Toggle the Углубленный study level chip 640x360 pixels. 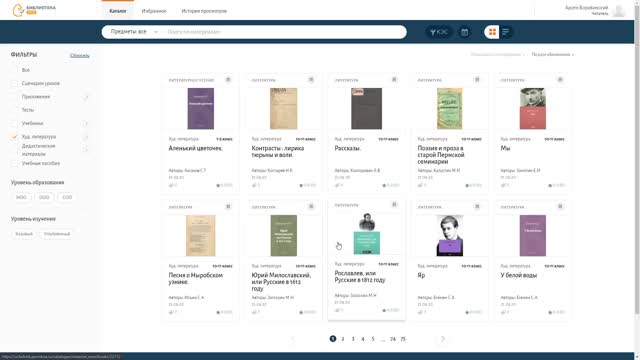[x=57, y=234]
